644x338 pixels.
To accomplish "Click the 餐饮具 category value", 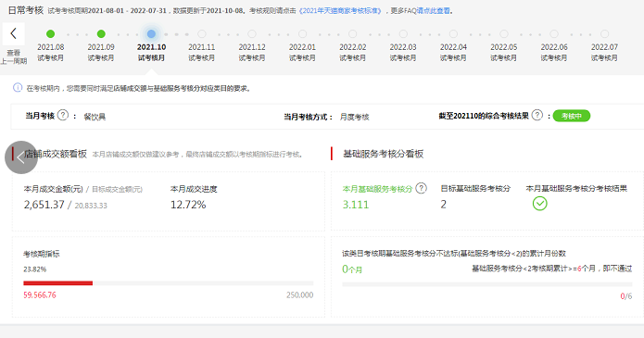I will tap(95, 117).
